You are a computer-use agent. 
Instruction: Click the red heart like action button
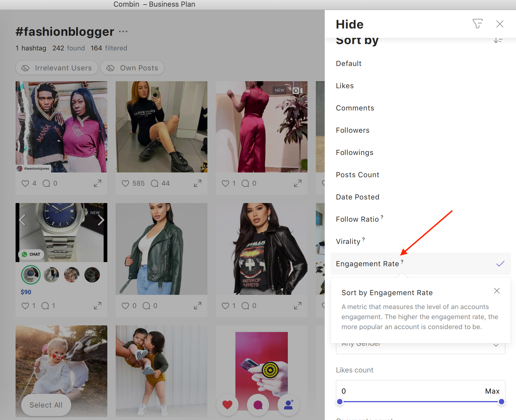tap(227, 405)
